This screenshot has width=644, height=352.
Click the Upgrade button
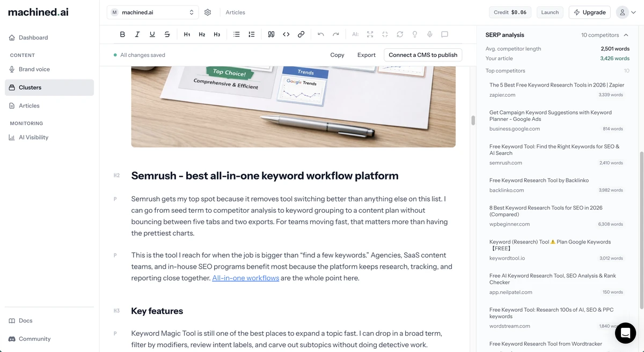[590, 12]
